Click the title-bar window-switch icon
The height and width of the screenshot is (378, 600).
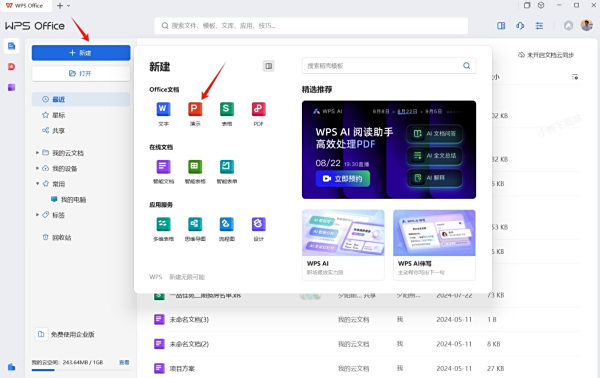tap(527, 5)
